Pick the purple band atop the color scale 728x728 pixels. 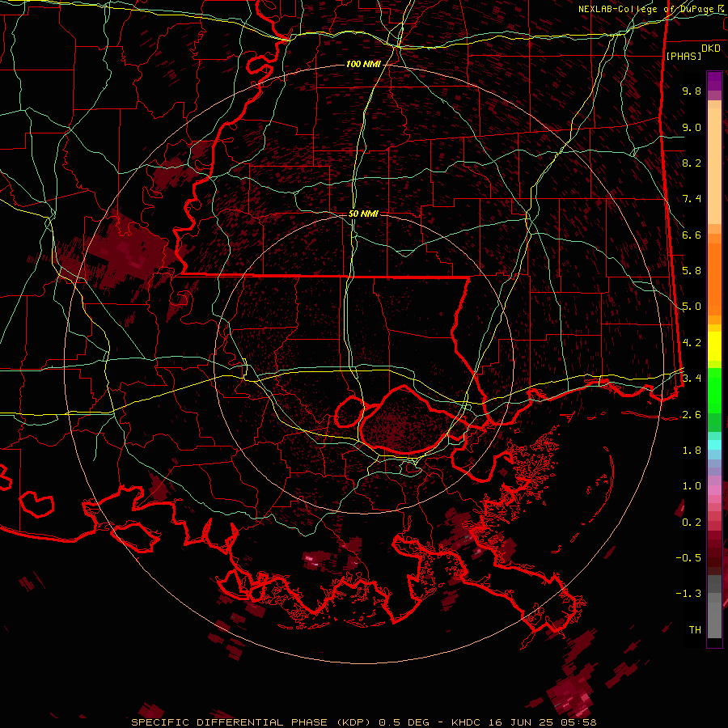pyautogui.click(x=714, y=81)
